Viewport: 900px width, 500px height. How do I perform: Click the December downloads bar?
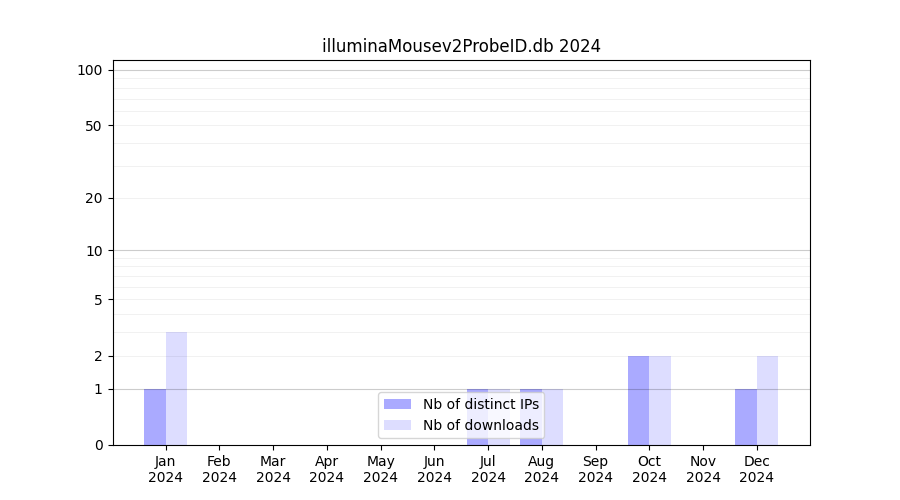(x=767, y=400)
